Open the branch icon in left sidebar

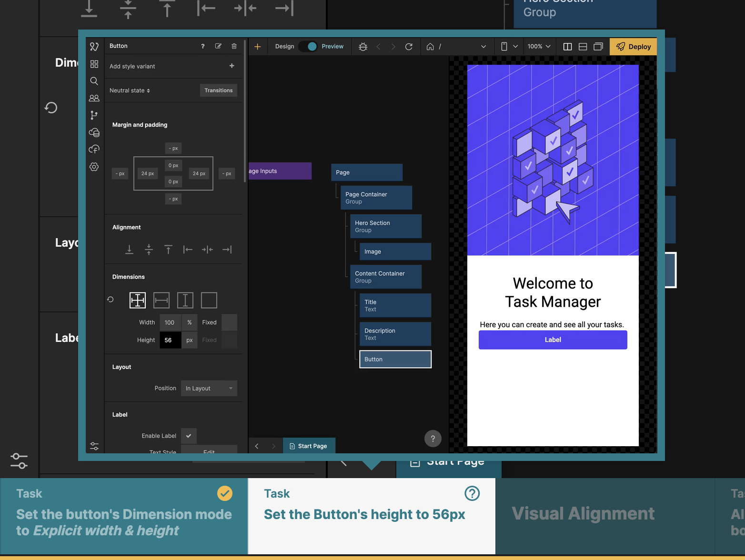coord(94,115)
